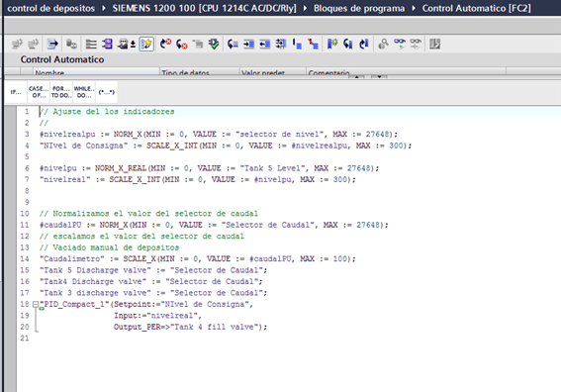Insert a CASE... OF... statement from favorites
The width and height of the screenshot is (561, 392).
(39, 92)
